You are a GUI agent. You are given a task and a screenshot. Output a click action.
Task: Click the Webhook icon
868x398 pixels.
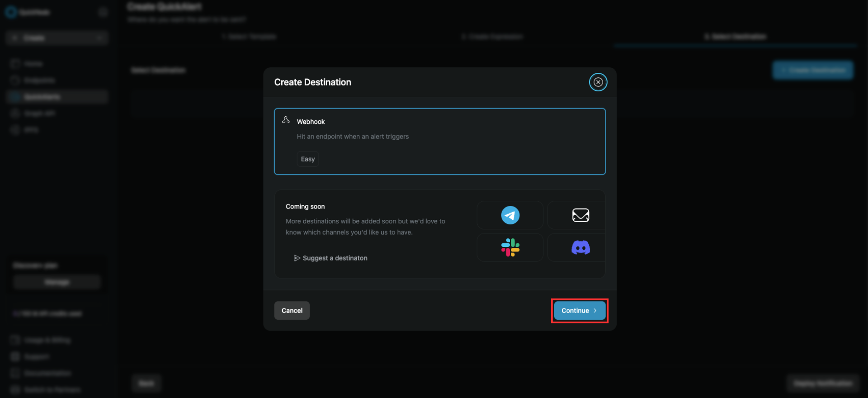click(286, 120)
